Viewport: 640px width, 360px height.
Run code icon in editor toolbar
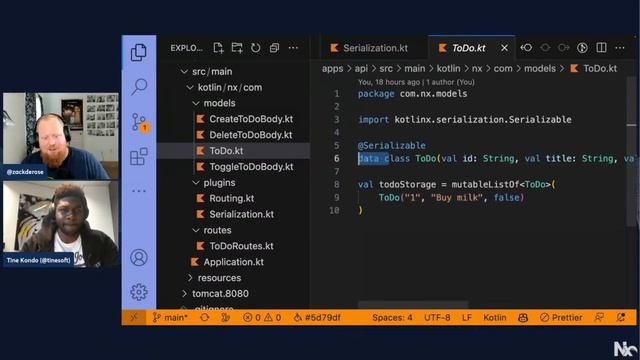click(582, 48)
